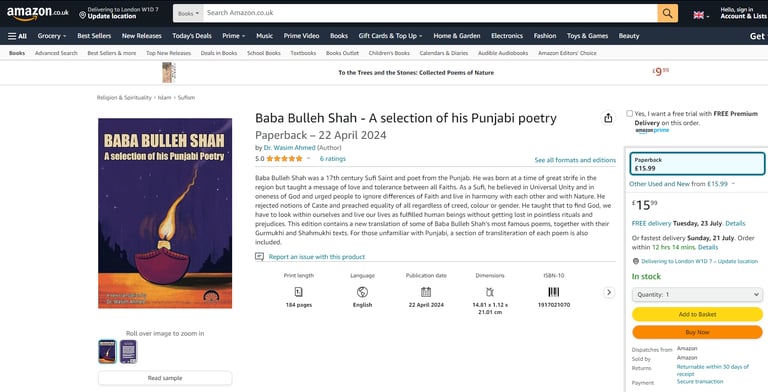The width and height of the screenshot is (768, 392).
Task: Select the Paperback £15.99 format option
Action: [x=697, y=164]
